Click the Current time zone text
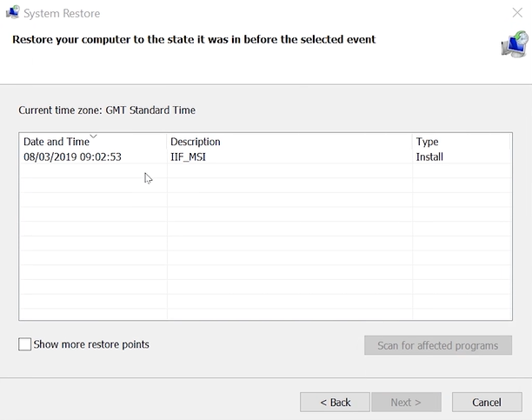The image size is (532, 420). coord(107,110)
